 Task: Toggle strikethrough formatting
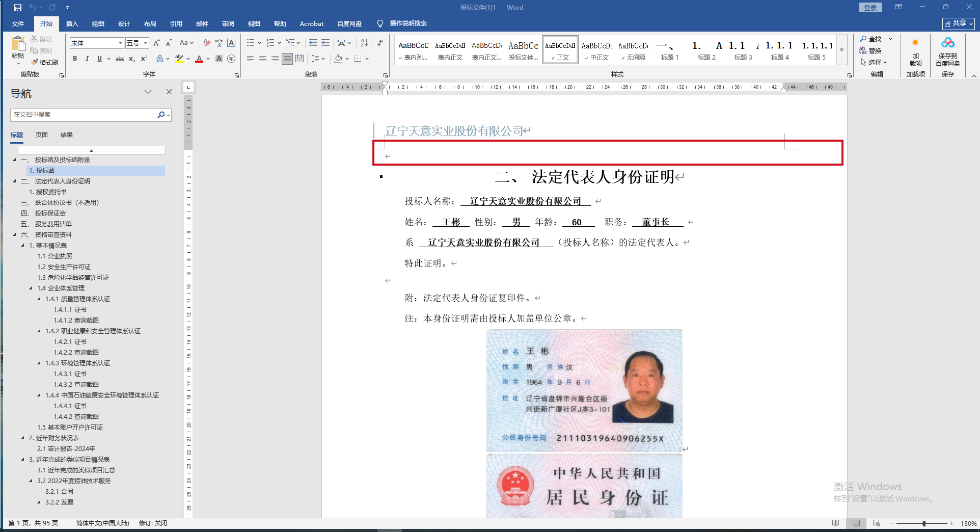pos(120,59)
